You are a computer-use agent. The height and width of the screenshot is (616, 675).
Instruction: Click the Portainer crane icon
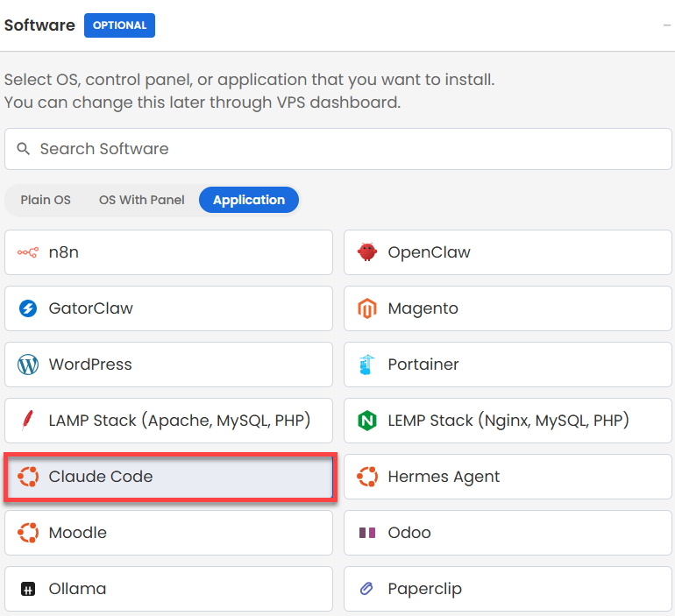366,365
